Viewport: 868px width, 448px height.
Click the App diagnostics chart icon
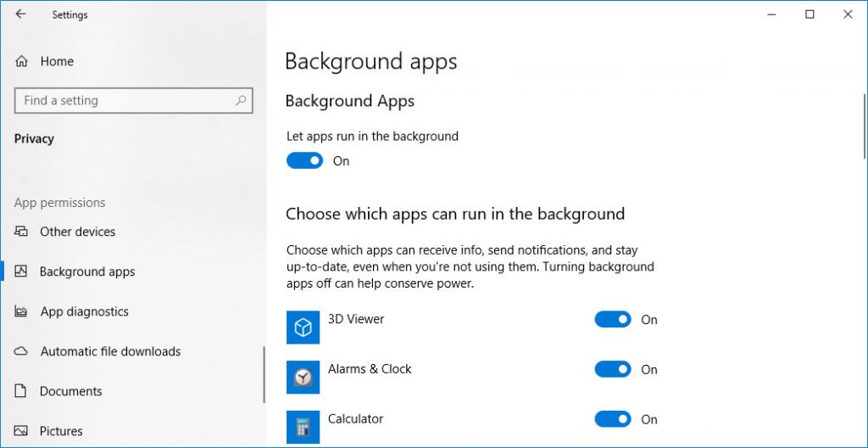point(21,311)
